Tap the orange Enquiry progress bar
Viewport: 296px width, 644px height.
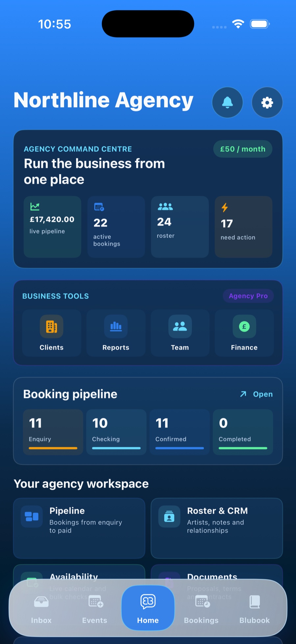(53, 448)
